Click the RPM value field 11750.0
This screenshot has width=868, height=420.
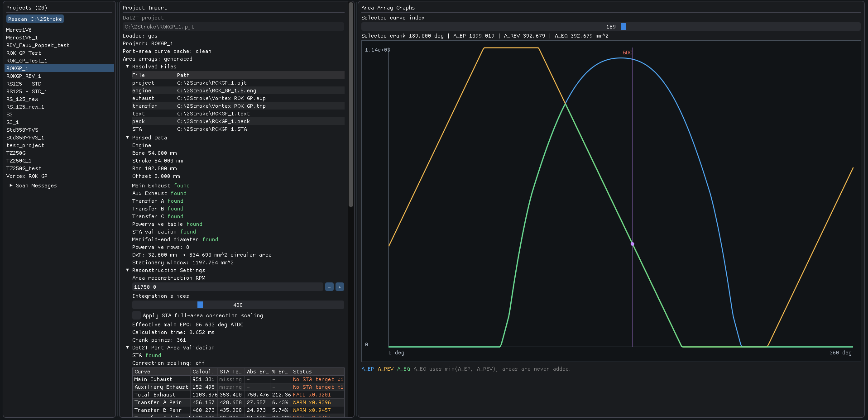pyautogui.click(x=228, y=287)
